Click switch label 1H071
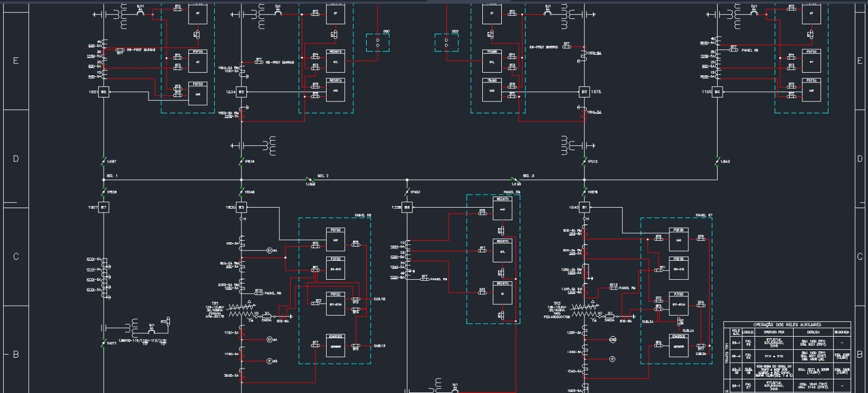Screen dimensions: 868x393 pos(111,343)
